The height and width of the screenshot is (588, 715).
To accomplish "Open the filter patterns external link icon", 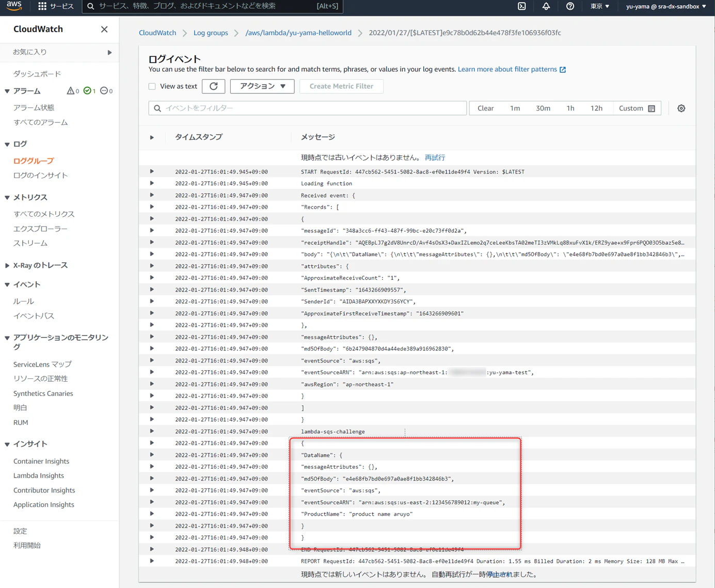I will coord(563,70).
